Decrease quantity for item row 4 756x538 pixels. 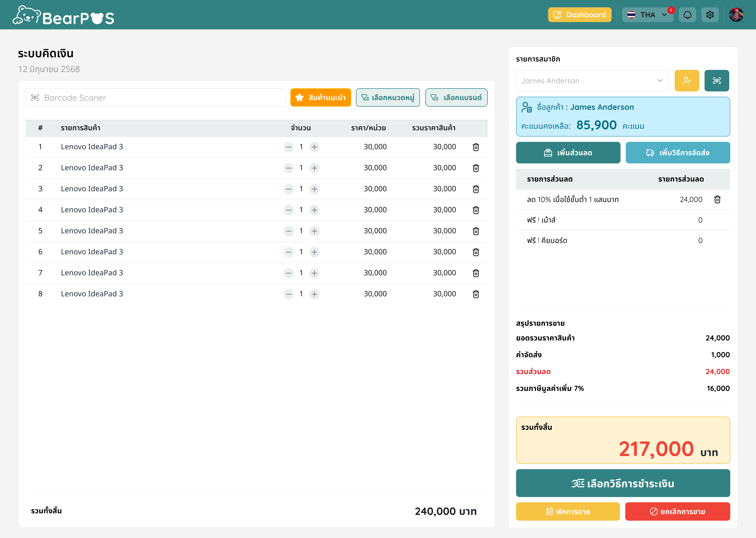click(289, 210)
